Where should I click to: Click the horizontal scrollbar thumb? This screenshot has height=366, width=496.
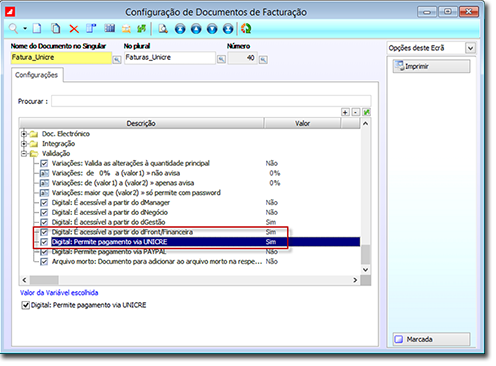click(44, 280)
